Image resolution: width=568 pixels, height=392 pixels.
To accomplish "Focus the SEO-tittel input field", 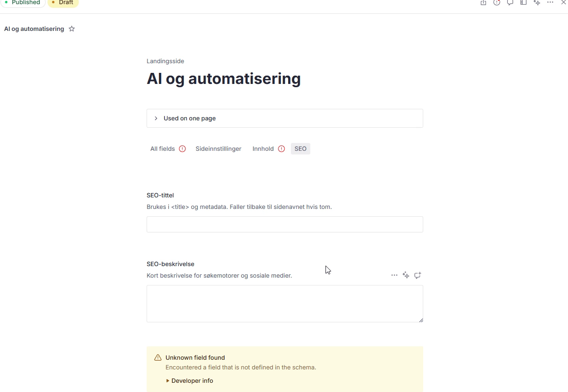I will coord(284,224).
